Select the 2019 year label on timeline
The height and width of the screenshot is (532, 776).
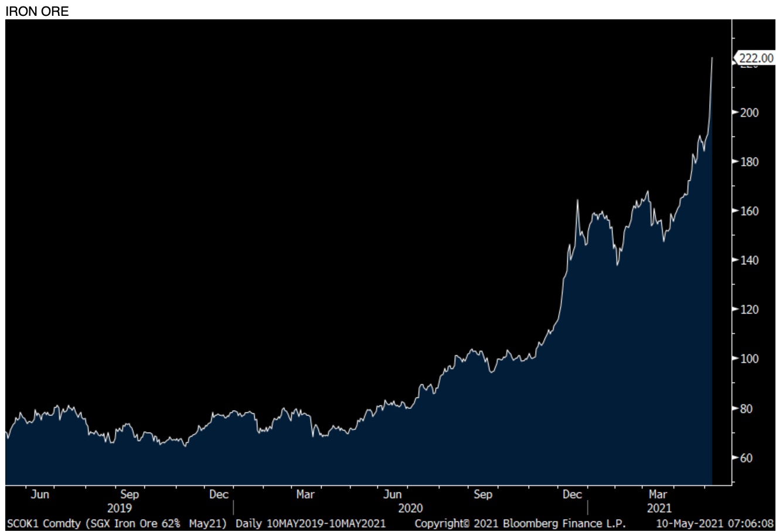[x=119, y=508]
